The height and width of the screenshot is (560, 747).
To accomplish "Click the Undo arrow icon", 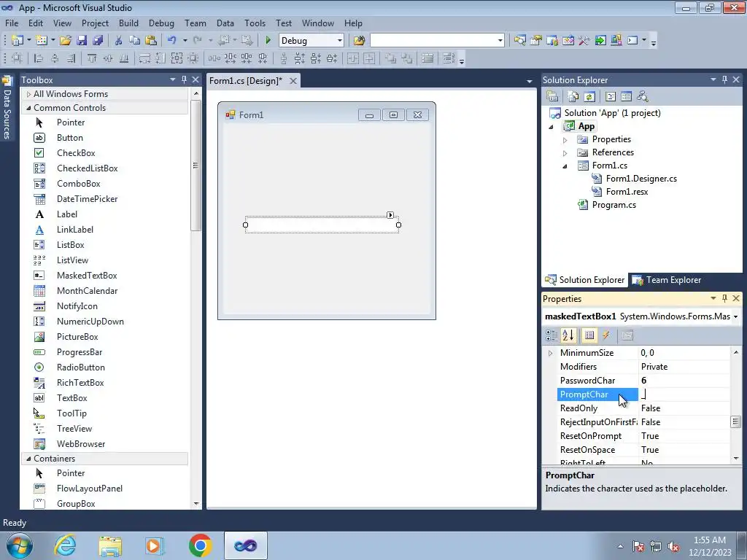I will (172, 41).
